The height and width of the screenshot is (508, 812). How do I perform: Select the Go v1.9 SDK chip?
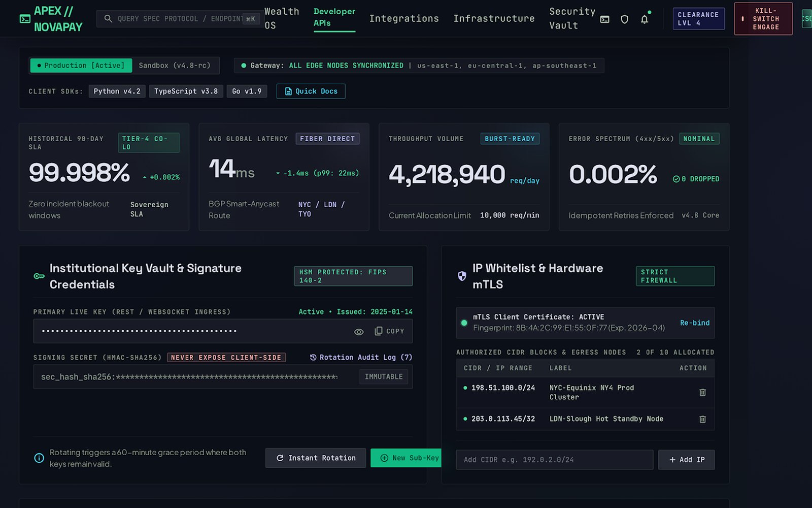247,91
